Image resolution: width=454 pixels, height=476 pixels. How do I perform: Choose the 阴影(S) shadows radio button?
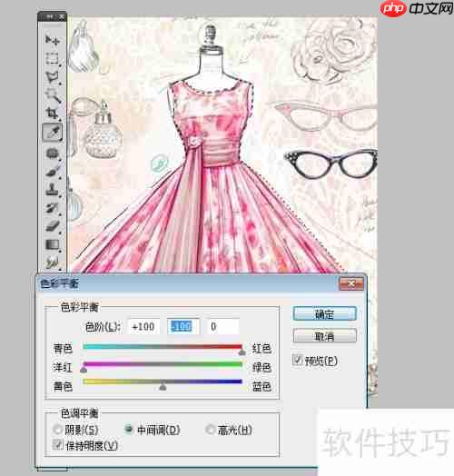[x=57, y=430]
